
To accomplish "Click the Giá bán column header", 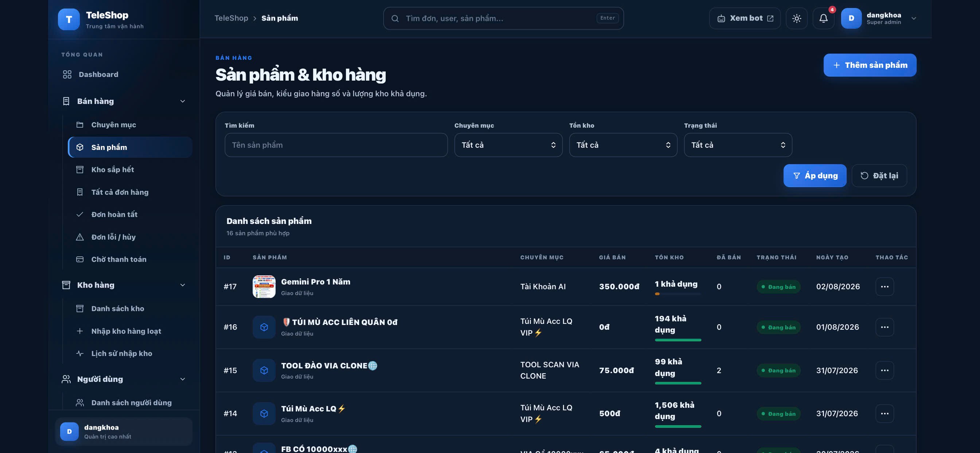I will click(x=612, y=258).
